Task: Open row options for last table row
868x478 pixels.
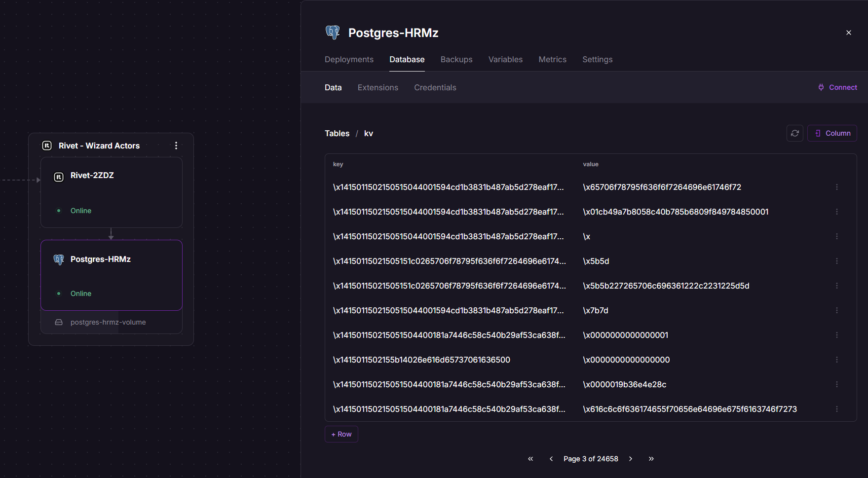Action: coord(836,409)
